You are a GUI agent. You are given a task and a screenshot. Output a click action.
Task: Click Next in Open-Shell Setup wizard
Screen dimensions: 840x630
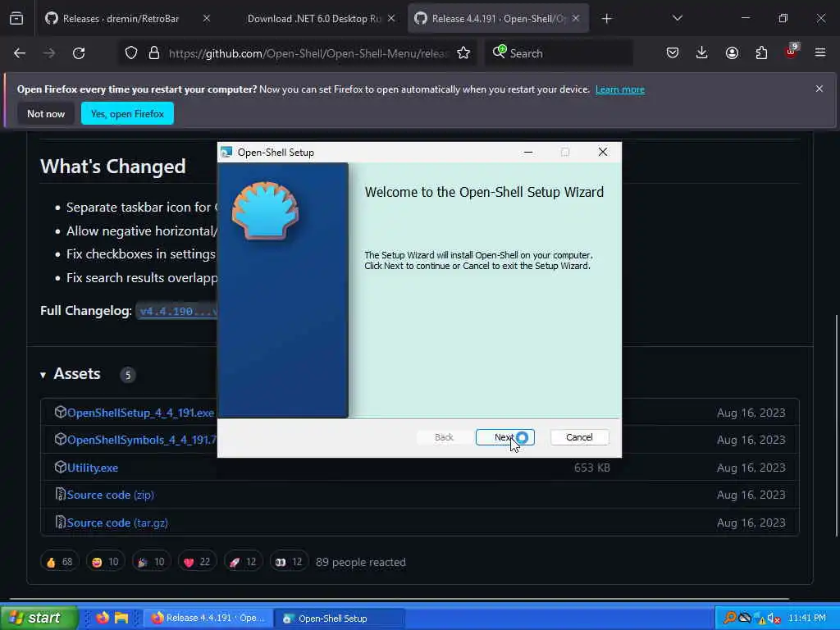coord(504,437)
